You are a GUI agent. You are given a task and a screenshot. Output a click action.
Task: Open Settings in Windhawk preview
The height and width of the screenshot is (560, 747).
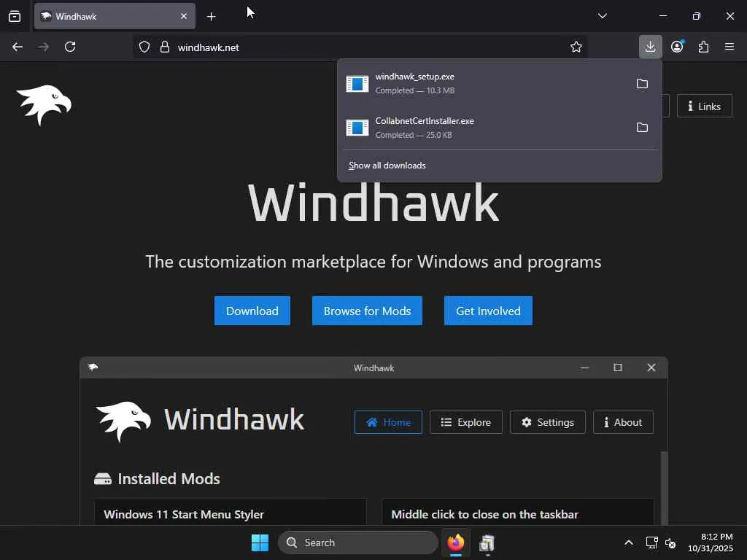click(547, 422)
